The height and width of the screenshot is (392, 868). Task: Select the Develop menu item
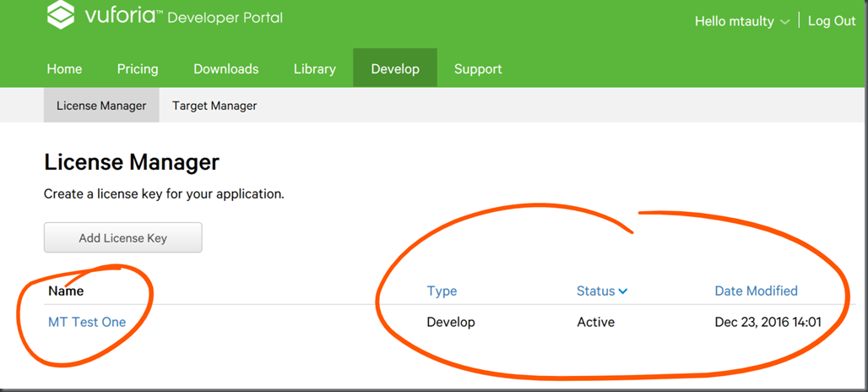click(x=395, y=68)
